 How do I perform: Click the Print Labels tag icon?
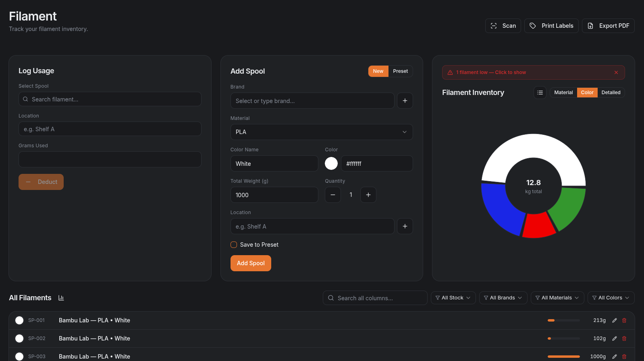point(533,26)
